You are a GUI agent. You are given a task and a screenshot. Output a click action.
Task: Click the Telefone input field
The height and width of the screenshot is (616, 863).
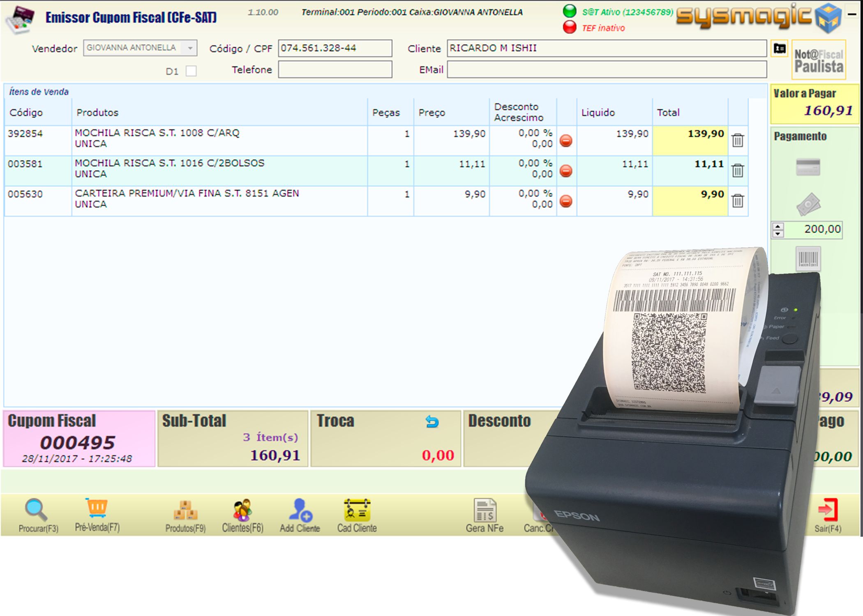coord(335,69)
